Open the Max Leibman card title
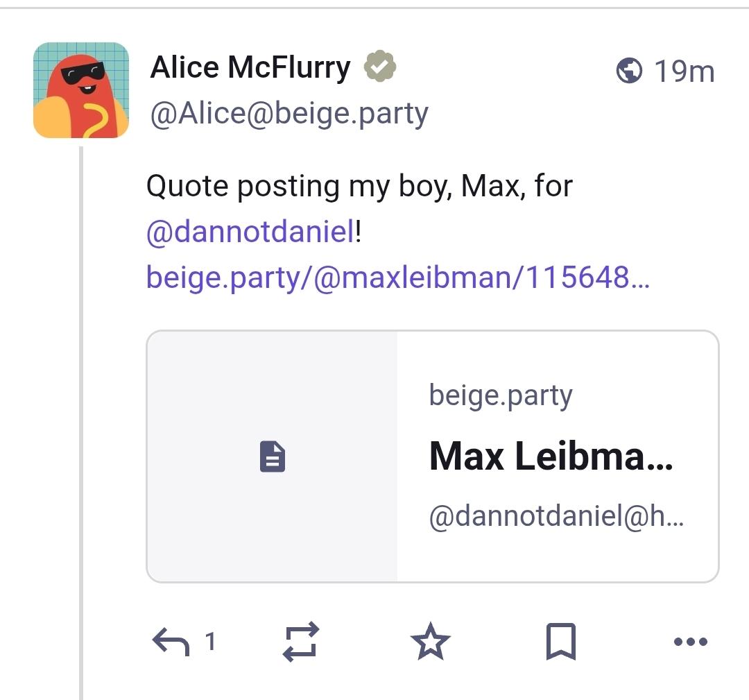The width and height of the screenshot is (749, 700). [x=551, y=457]
